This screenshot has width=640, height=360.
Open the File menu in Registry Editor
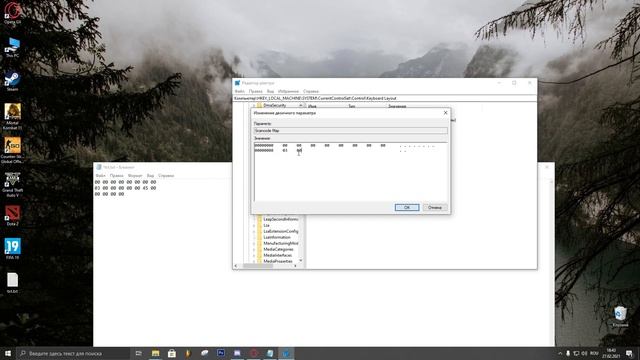[240, 91]
